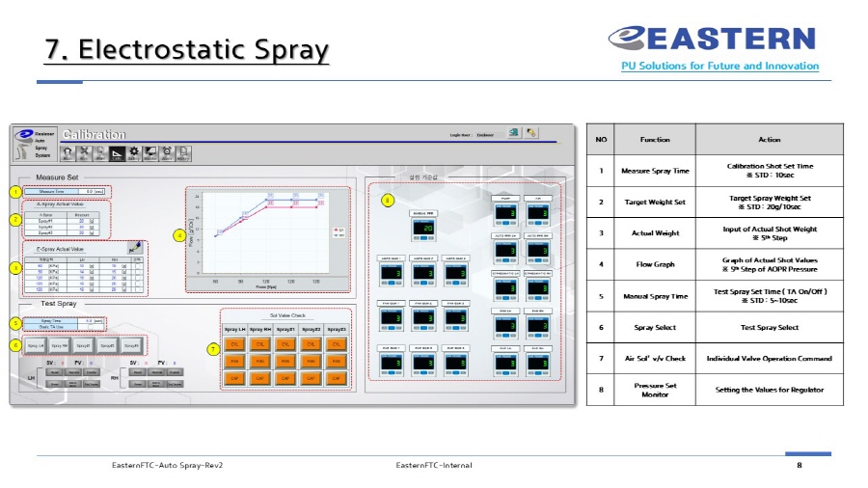This screenshot has height=488, width=868.
Task: Click the orange CYL button under Spray RH
Action: [260, 344]
